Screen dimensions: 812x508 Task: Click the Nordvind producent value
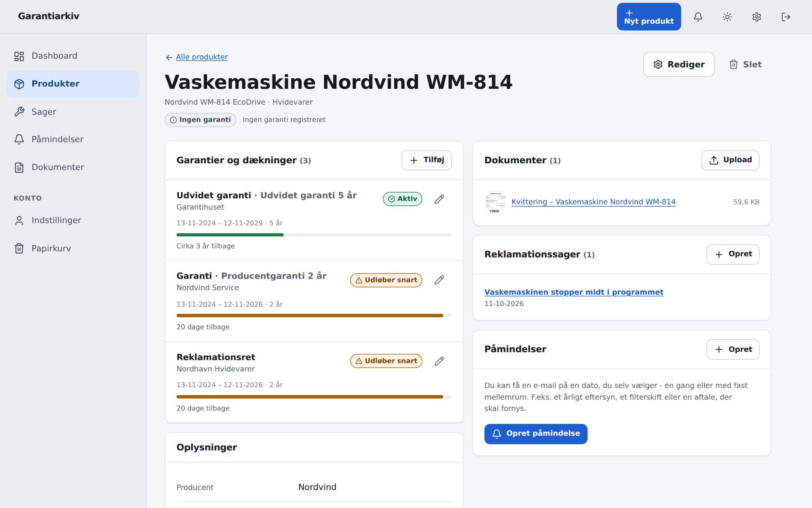pos(317,487)
